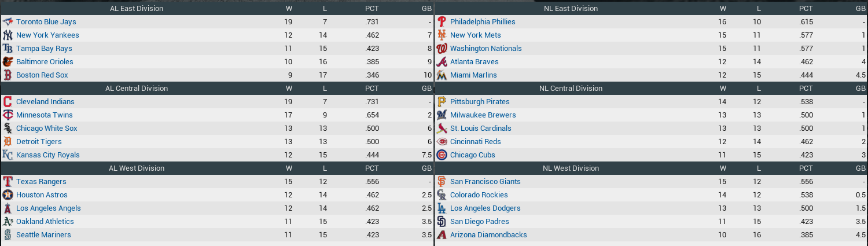Open the Minnesota Twins team link

44,115
